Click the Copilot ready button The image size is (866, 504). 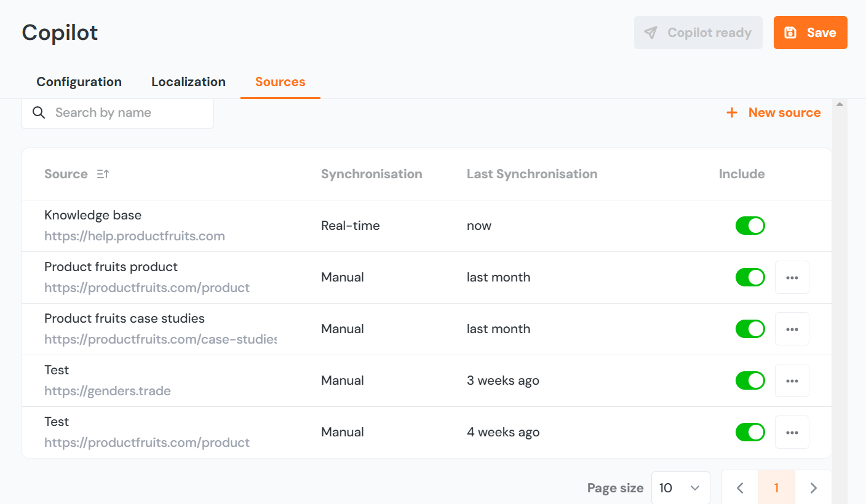(x=698, y=33)
